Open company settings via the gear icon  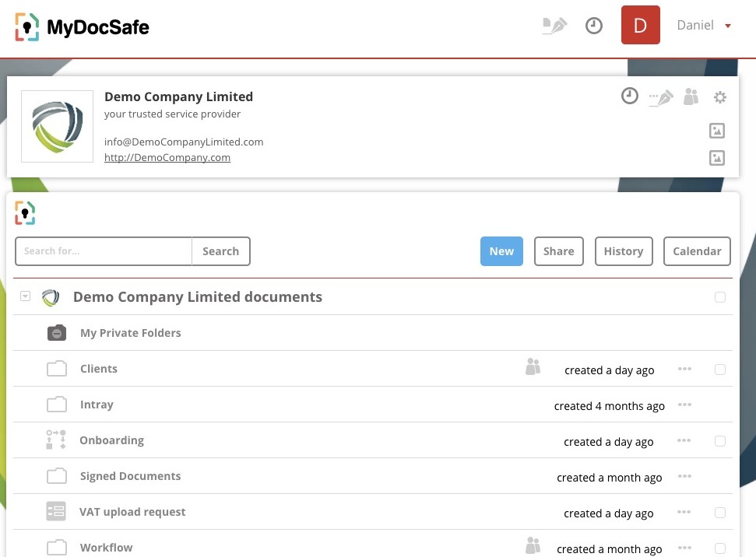[x=719, y=97]
